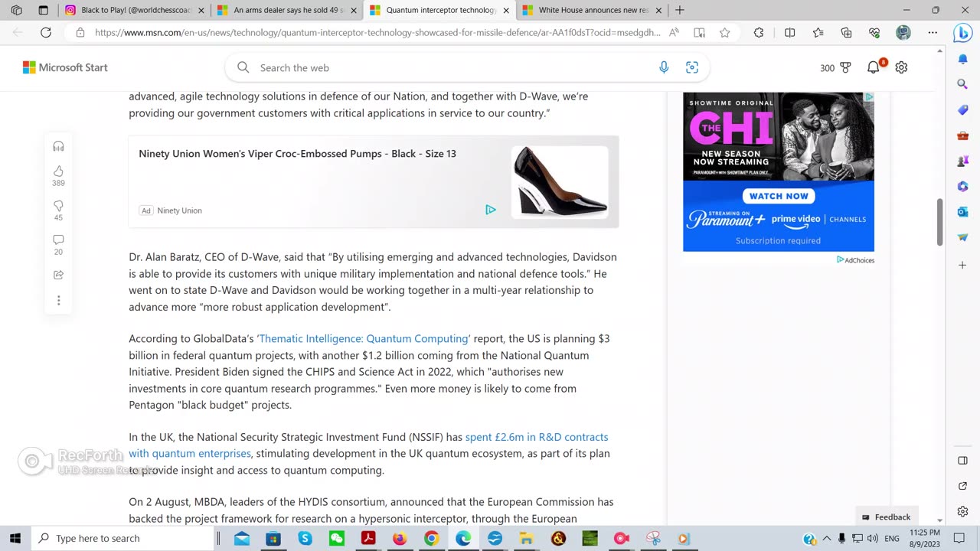This screenshot has height=551, width=980.
Task: Click the Microsoft Start logo
Action: (x=65, y=67)
